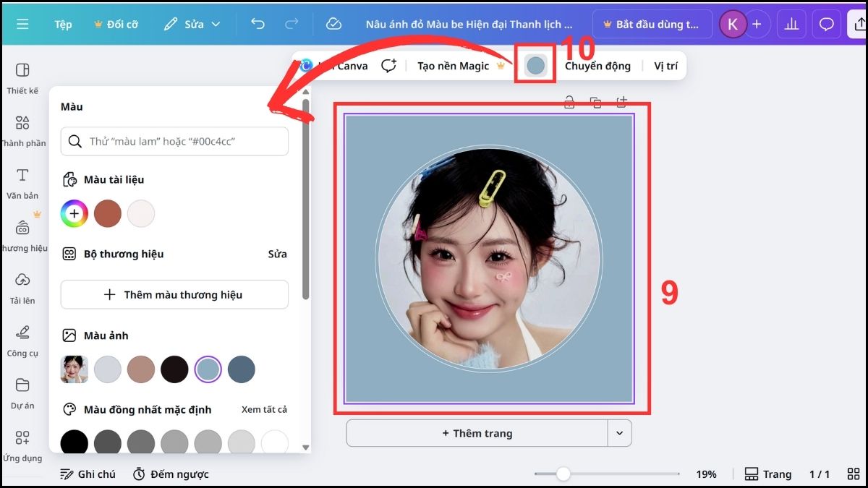Click the Thêm màu thương hiệu button

(174, 294)
